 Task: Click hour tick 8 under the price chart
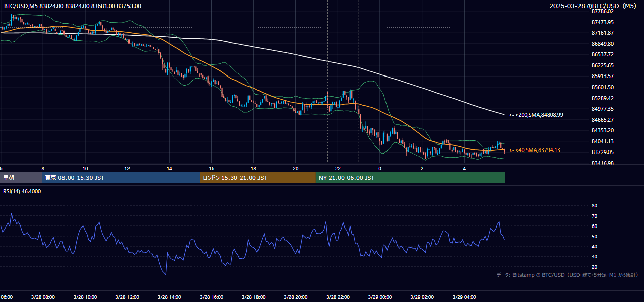click(x=43, y=168)
